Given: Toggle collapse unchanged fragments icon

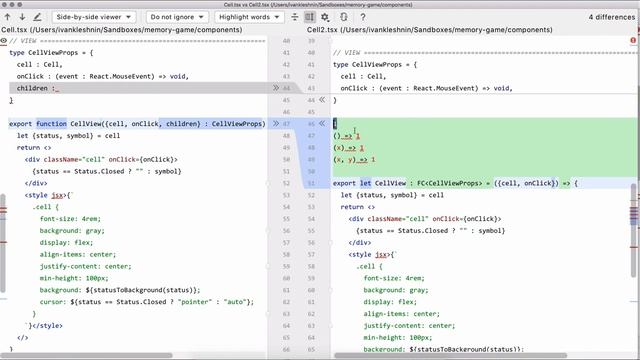Looking at the screenshot, I should (x=295, y=17).
